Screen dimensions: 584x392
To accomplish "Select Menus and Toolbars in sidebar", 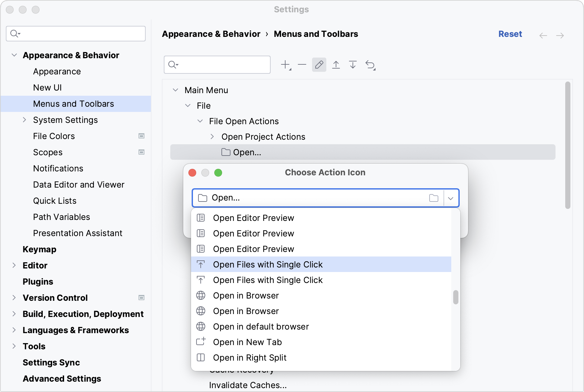I will pos(76,104).
